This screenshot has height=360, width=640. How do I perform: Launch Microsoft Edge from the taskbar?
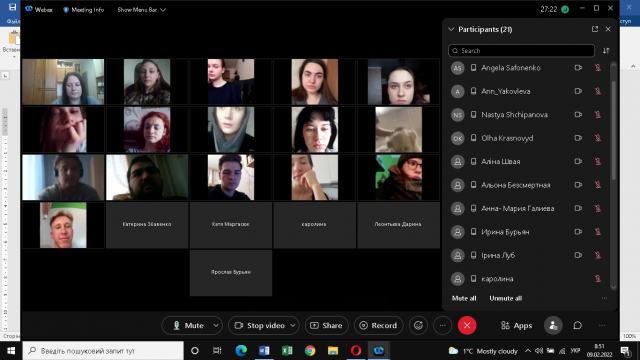pos(241,351)
